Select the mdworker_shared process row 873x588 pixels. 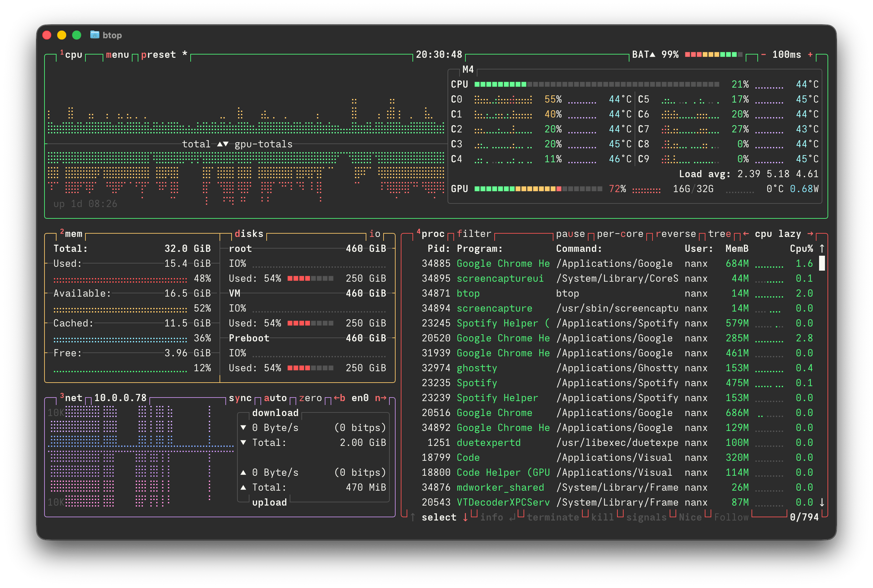pyautogui.click(x=617, y=487)
